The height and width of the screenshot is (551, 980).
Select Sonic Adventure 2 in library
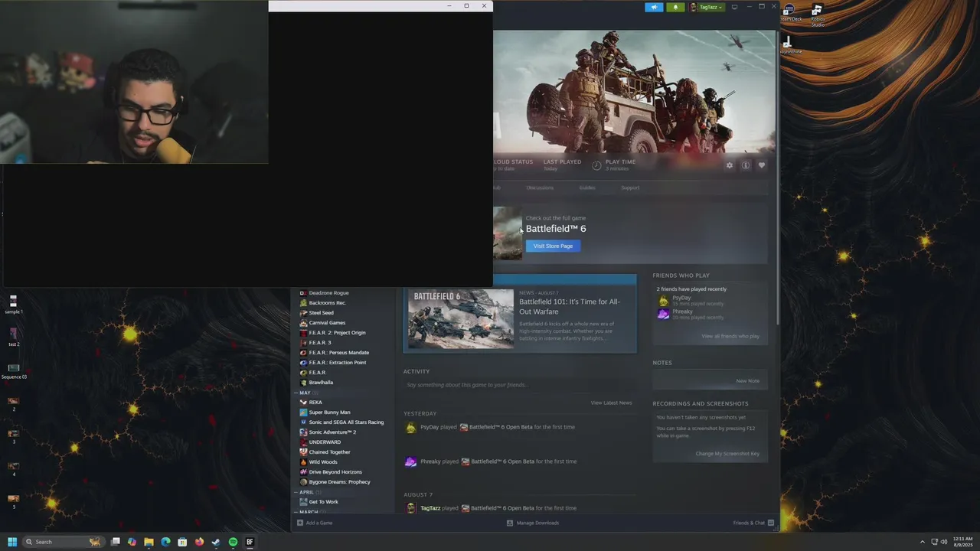(332, 432)
